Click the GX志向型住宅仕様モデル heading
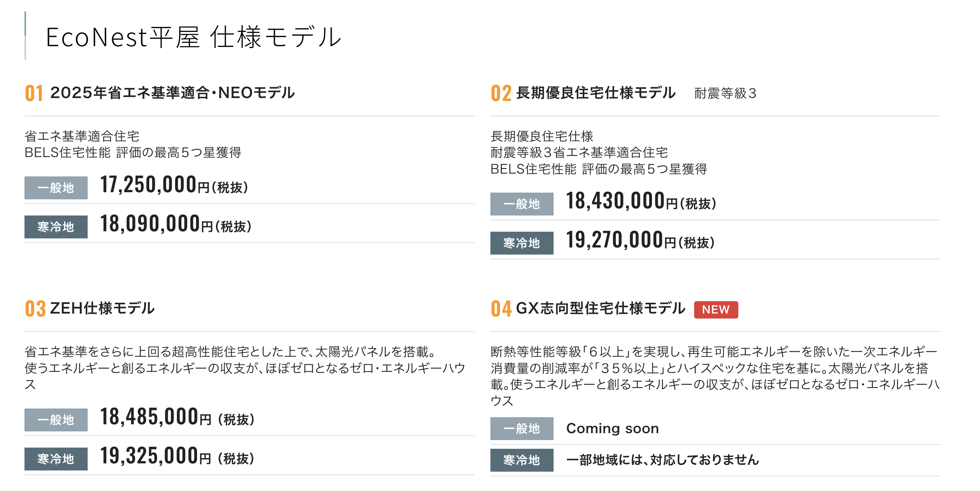Screen dimensions: 980x491 [x=601, y=308]
